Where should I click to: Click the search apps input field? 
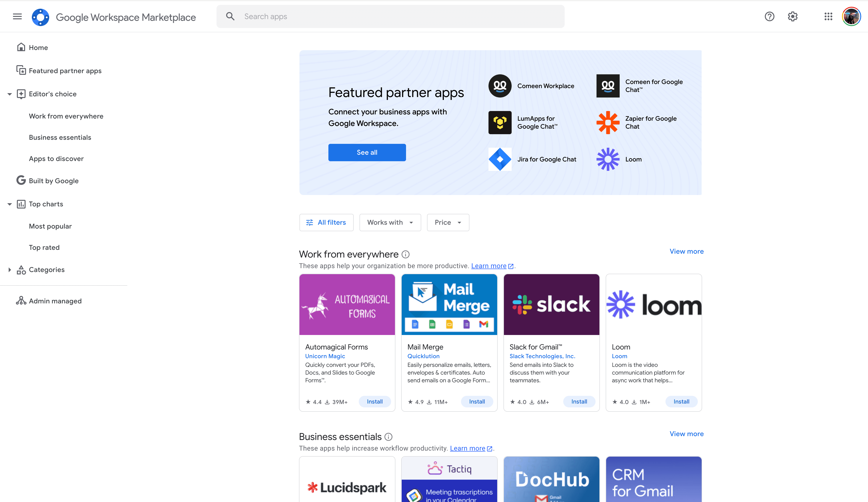pos(379,16)
